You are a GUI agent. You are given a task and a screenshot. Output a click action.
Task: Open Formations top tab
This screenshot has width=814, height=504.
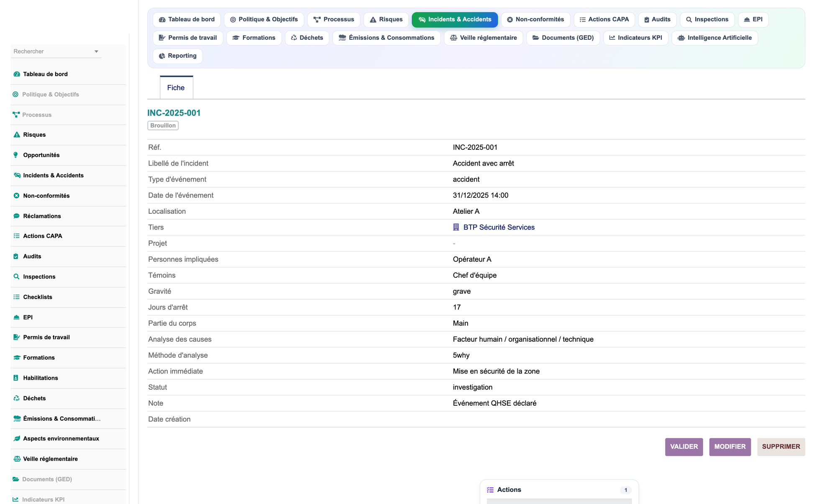[254, 38]
